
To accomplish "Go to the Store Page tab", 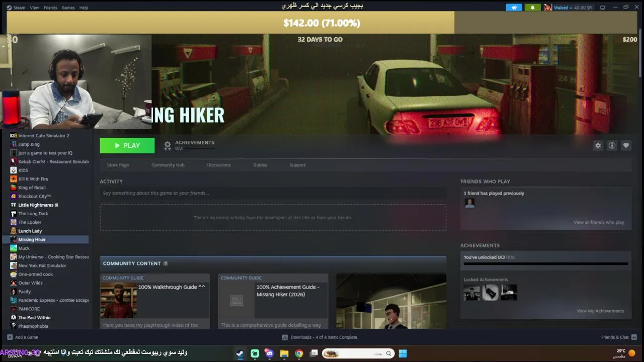I will coord(118,165).
